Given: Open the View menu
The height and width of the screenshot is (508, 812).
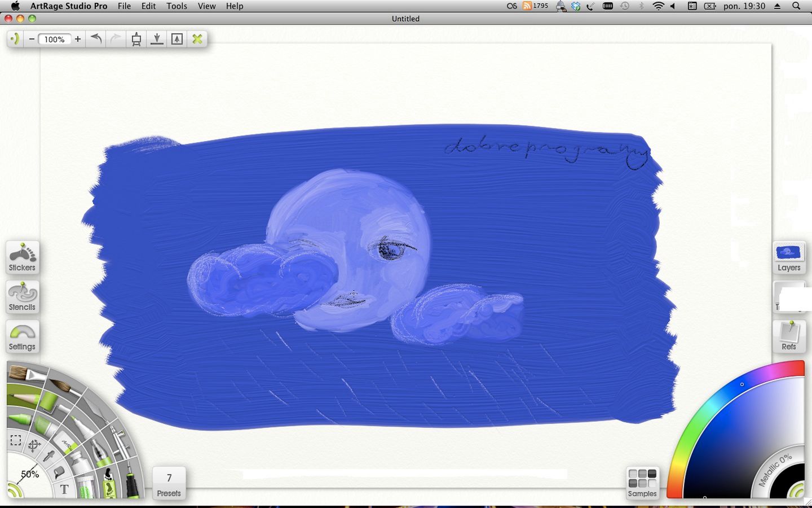Looking at the screenshot, I should (206, 6).
